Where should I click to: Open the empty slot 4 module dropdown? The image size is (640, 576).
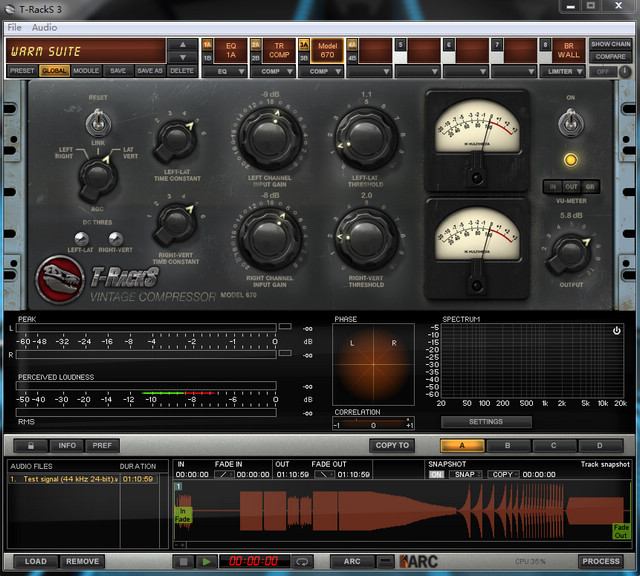point(369,71)
